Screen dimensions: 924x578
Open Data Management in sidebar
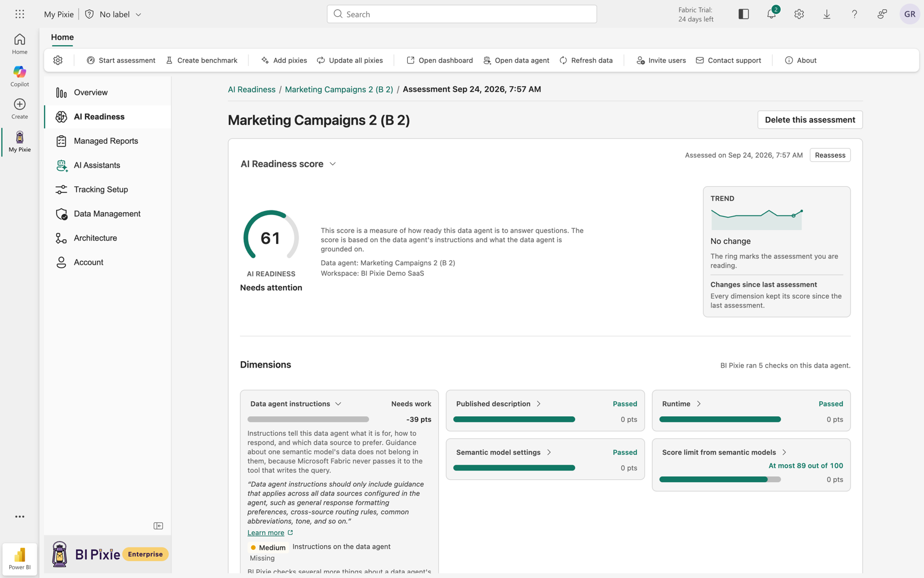pos(107,214)
